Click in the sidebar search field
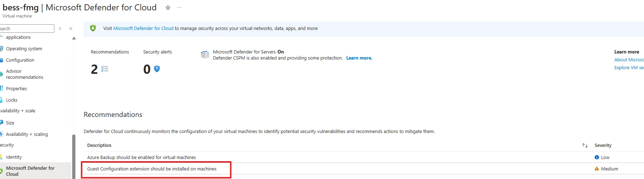Viewport: 644px width, 179px height. 27,29
